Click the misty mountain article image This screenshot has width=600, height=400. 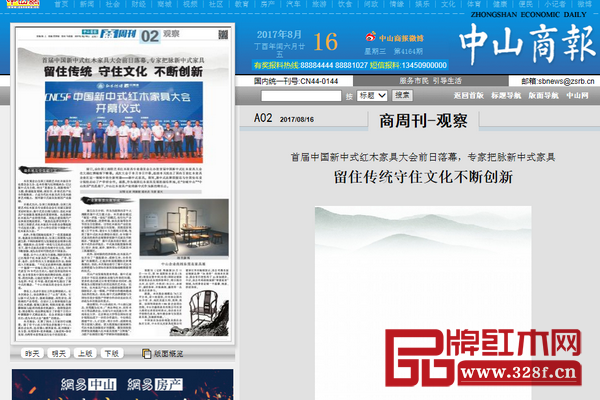(x=423, y=303)
